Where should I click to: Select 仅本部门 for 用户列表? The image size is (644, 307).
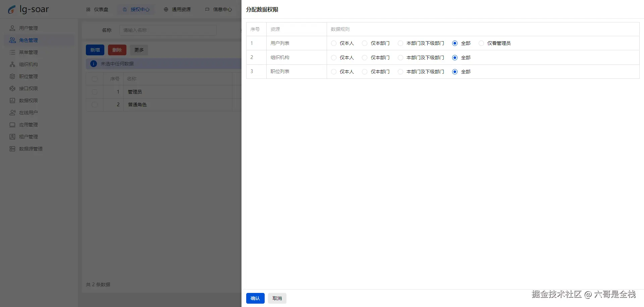point(365,43)
